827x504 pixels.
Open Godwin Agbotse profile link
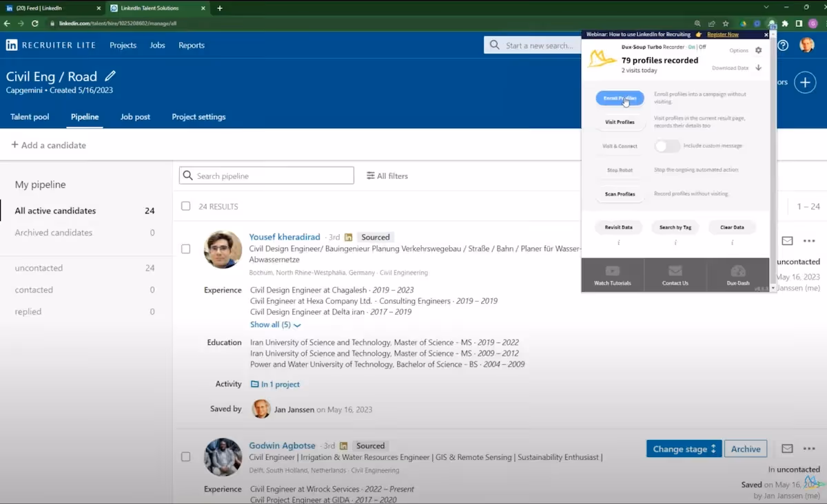click(x=283, y=445)
